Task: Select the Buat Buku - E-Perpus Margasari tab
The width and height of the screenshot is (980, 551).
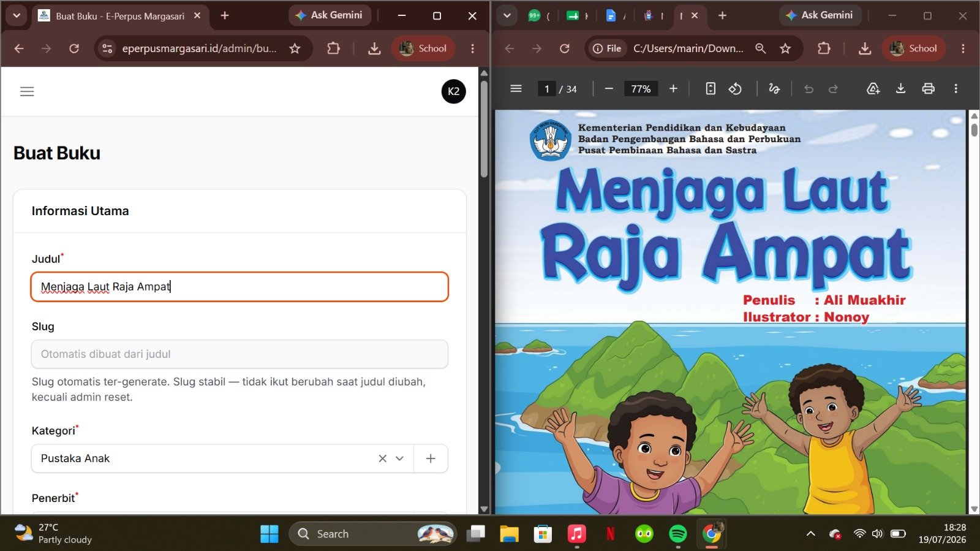Action: click(119, 16)
